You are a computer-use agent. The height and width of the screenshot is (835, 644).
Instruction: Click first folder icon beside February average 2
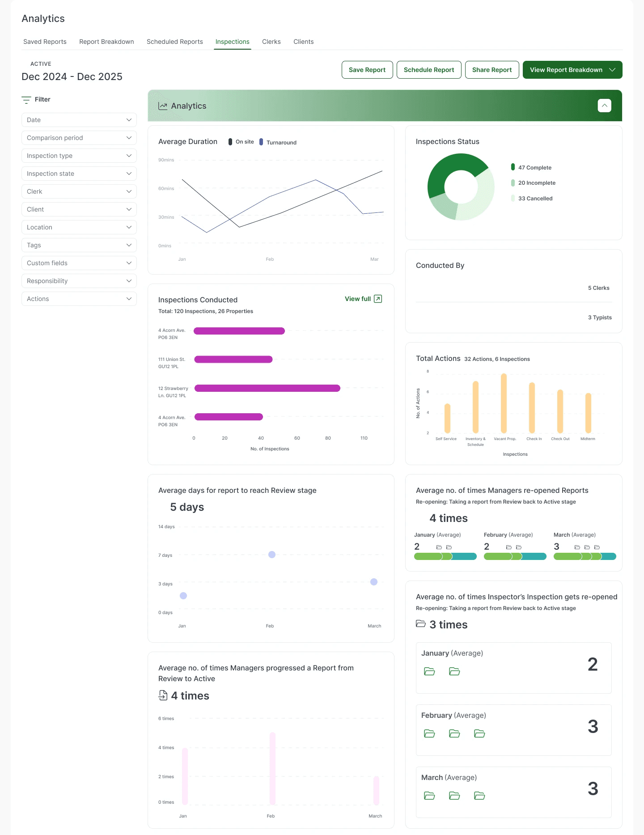509,547
